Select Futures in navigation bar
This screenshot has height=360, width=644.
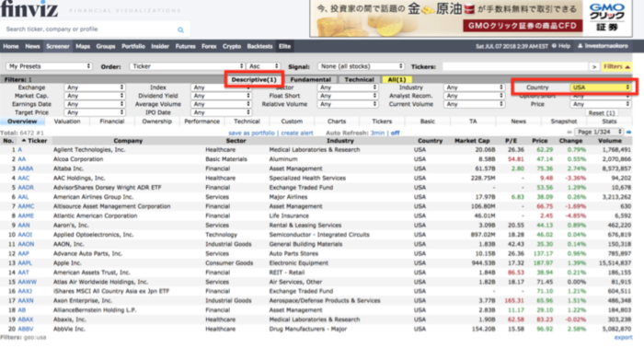pos(186,46)
